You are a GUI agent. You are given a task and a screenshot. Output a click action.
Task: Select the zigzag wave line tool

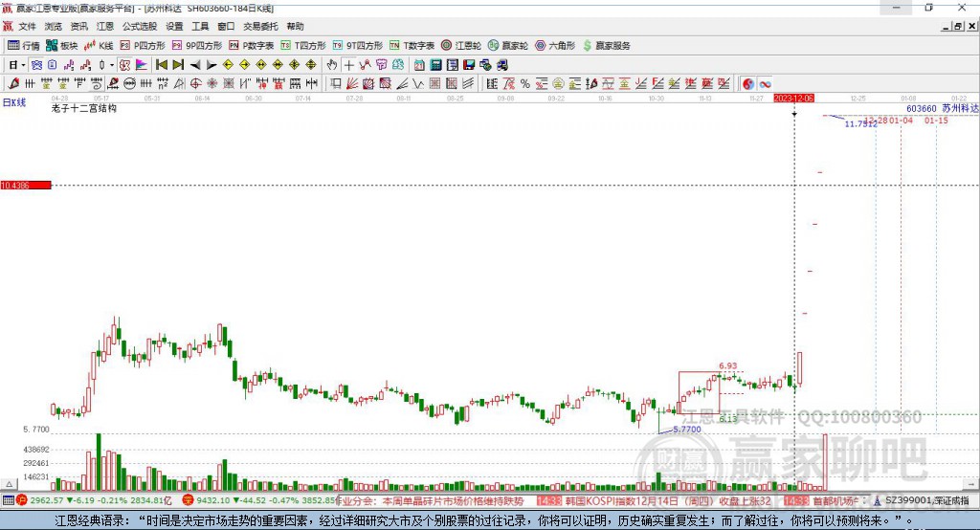[417, 84]
